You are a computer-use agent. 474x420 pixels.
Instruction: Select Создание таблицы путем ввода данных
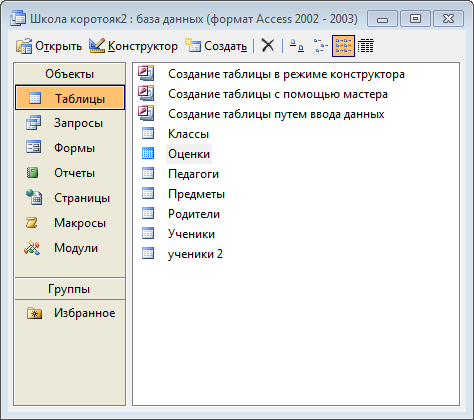pos(276,114)
